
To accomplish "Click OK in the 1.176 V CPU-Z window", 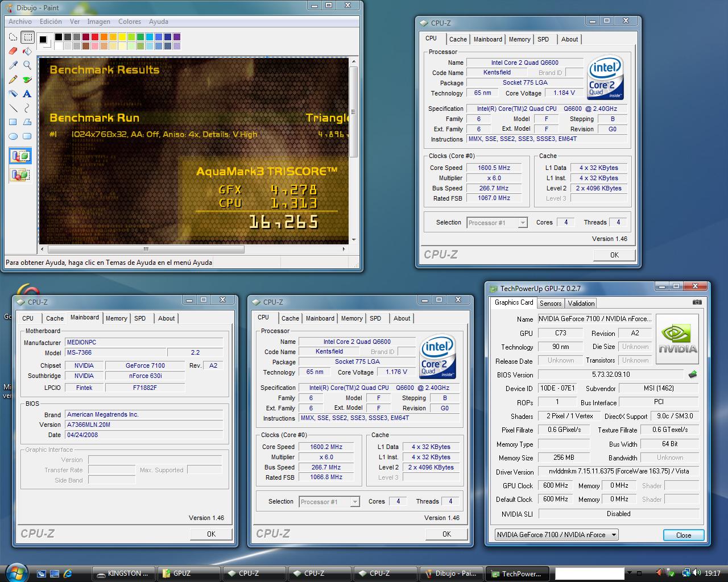I will point(446,534).
